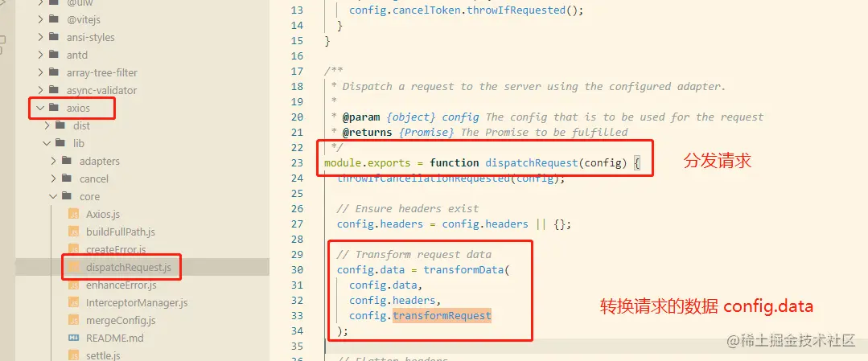Collapse the axios folder chevron

(x=40, y=108)
